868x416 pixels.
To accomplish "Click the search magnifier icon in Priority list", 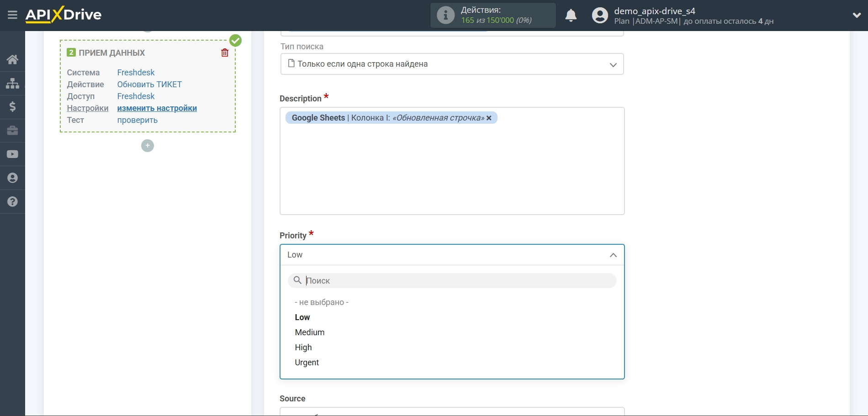I will (297, 280).
